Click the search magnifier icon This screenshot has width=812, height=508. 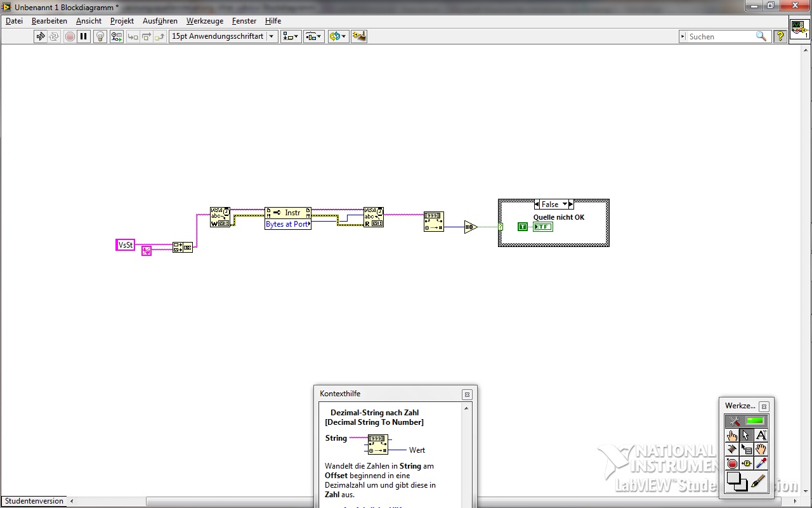761,37
